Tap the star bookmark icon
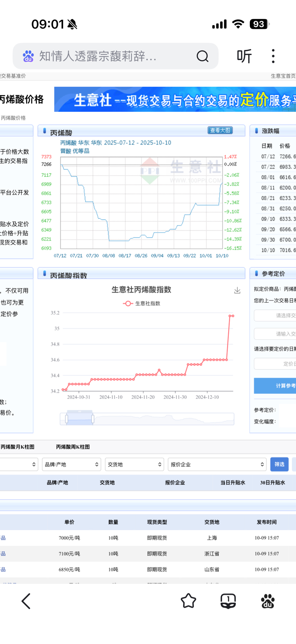Viewport: 296px width, 644px height. pyautogui.click(x=188, y=601)
